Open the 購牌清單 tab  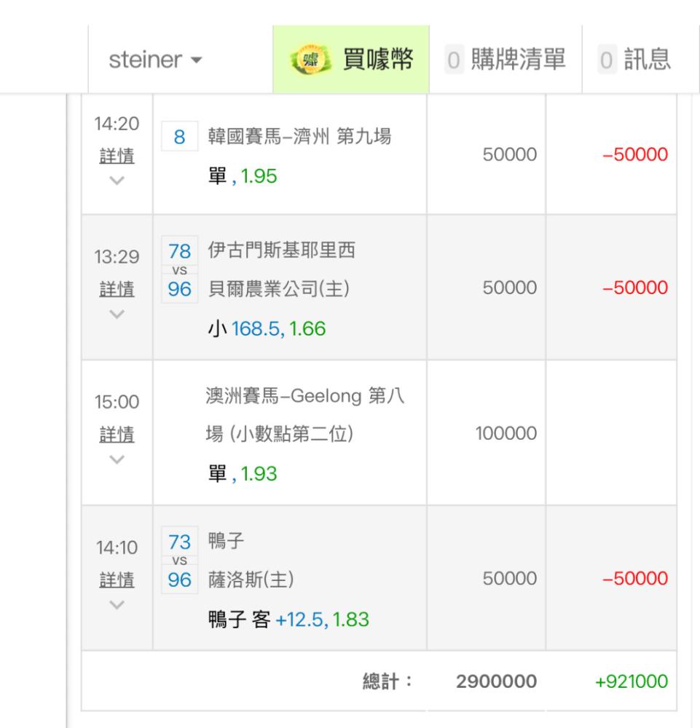tap(506, 60)
